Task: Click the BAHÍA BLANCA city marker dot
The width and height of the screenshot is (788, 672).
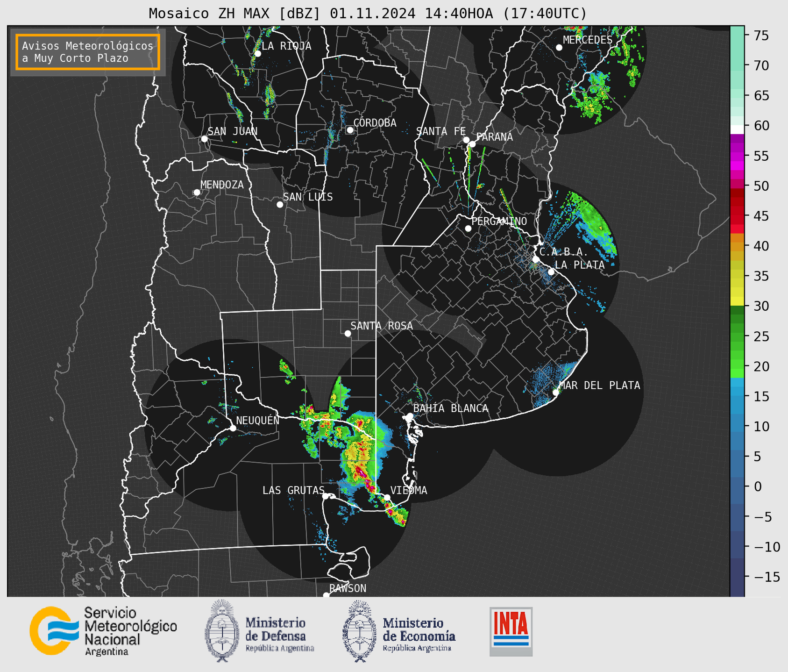Action: 410,416
